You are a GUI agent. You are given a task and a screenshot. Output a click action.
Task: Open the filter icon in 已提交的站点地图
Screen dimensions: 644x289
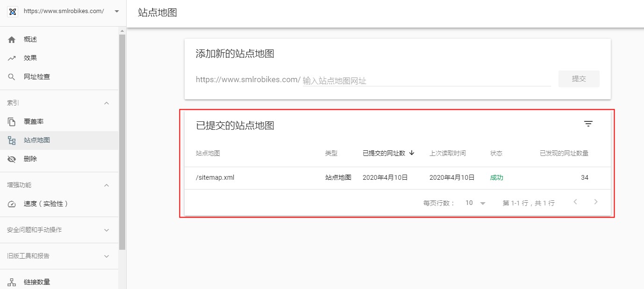pos(588,124)
